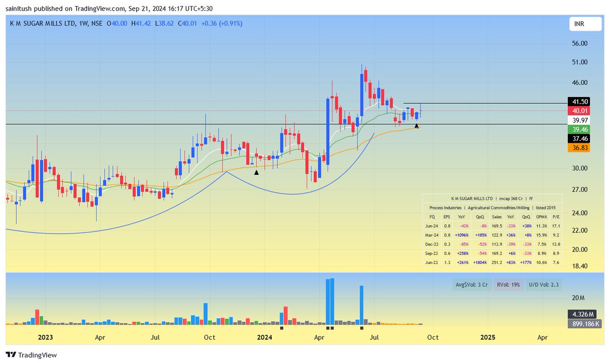The image size is (610, 364).
Task: Click the 17.1 P/E value
Action: (x=556, y=226)
